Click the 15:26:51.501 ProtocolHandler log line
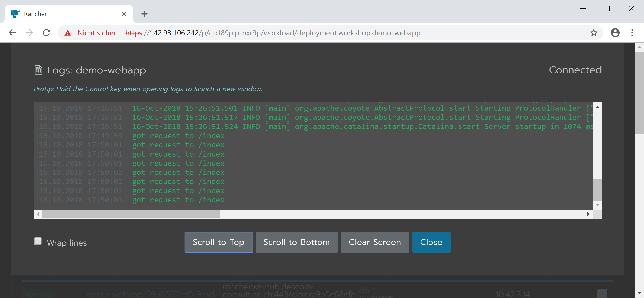This screenshot has height=298, width=644. [x=316, y=108]
